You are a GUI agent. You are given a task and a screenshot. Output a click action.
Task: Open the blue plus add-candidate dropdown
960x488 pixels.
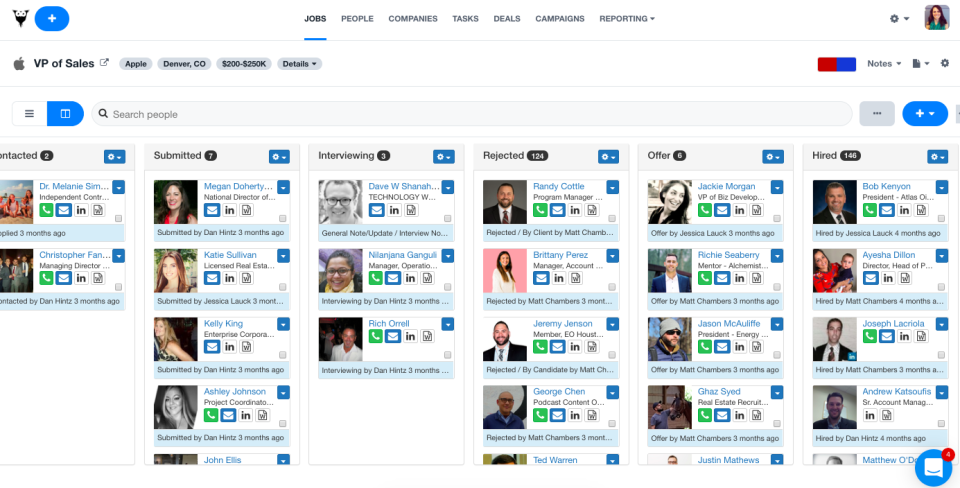(x=925, y=114)
